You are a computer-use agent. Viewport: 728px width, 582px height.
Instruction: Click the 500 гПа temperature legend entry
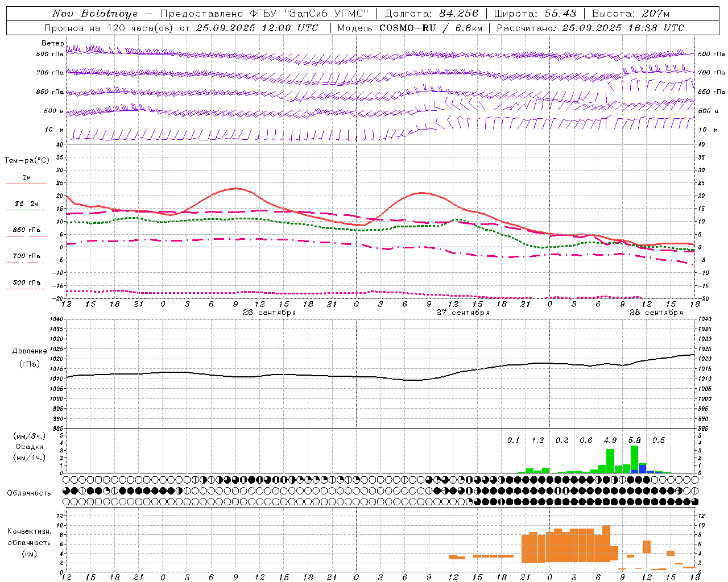(x=27, y=282)
